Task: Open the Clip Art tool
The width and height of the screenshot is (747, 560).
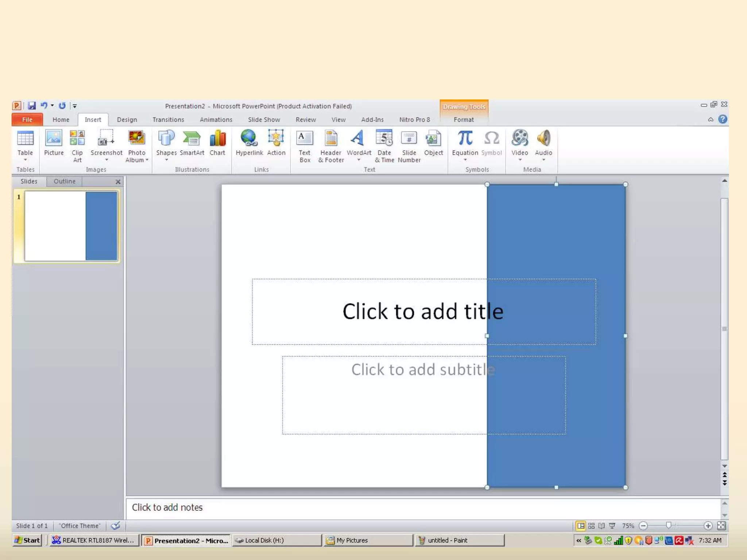Action: [77, 146]
